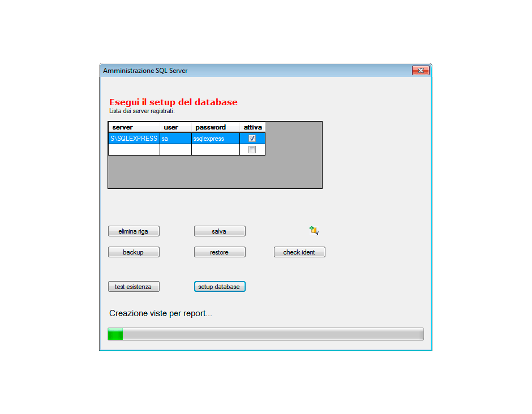Click the user column header
Screen dimensions: 532x414
tap(176, 127)
